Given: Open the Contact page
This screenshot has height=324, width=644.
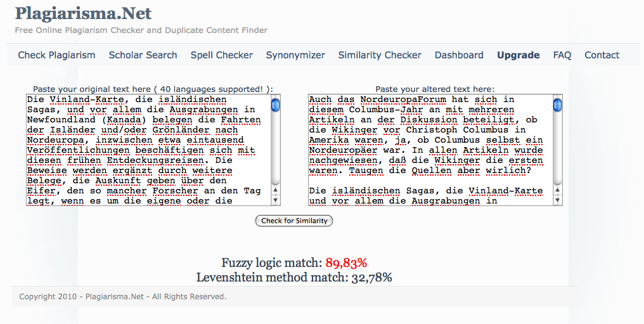Looking at the screenshot, I should tap(602, 55).
